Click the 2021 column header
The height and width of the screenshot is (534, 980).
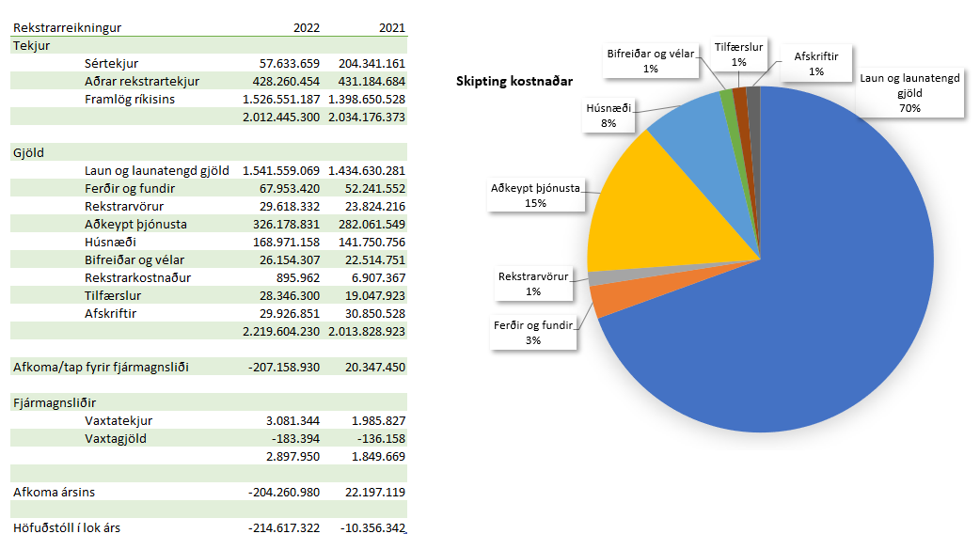click(392, 27)
